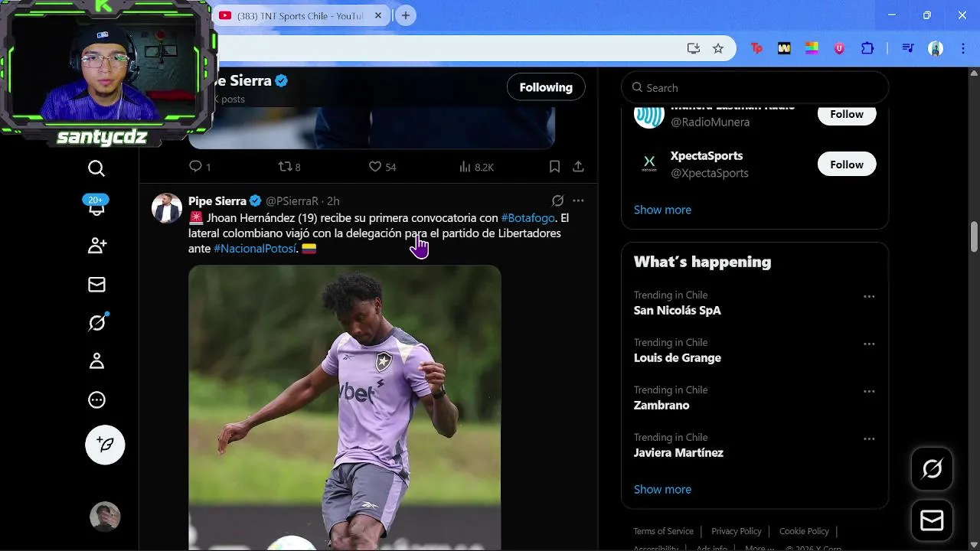Click Grok explain icon on Pipe Sierra post
This screenshot has height=551, width=980.
click(x=557, y=201)
